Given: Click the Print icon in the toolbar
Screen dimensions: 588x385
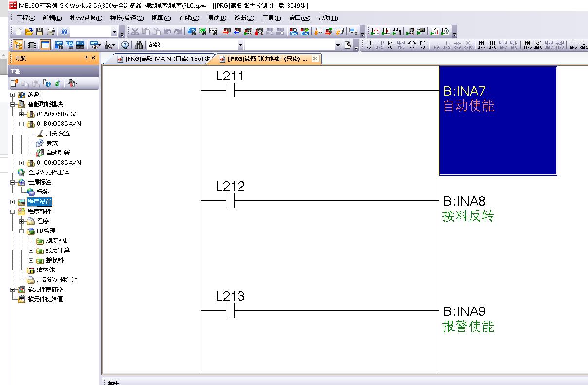Looking at the screenshot, I should pyautogui.click(x=50, y=32).
